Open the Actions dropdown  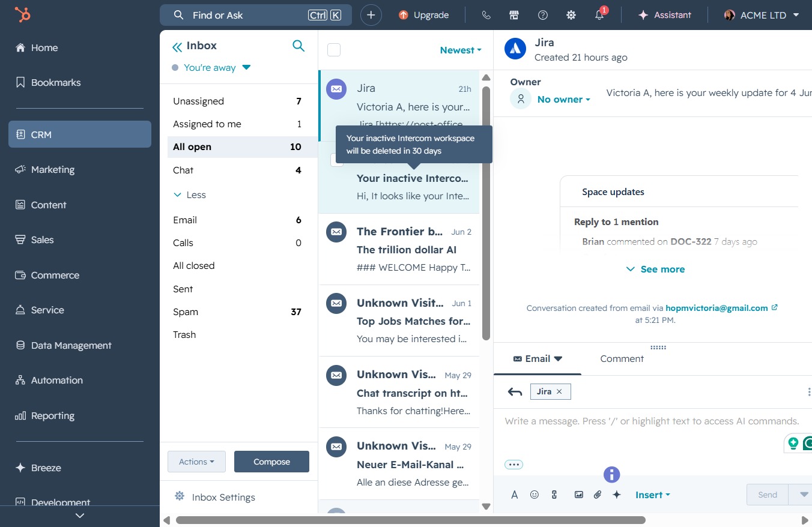(196, 462)
